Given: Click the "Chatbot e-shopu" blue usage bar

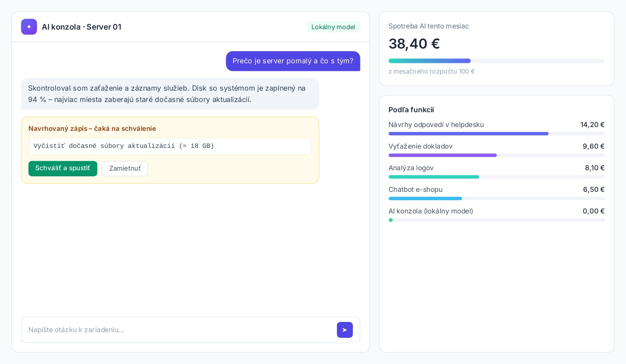Looking at the screenshot, I should (x=497, y=198).
